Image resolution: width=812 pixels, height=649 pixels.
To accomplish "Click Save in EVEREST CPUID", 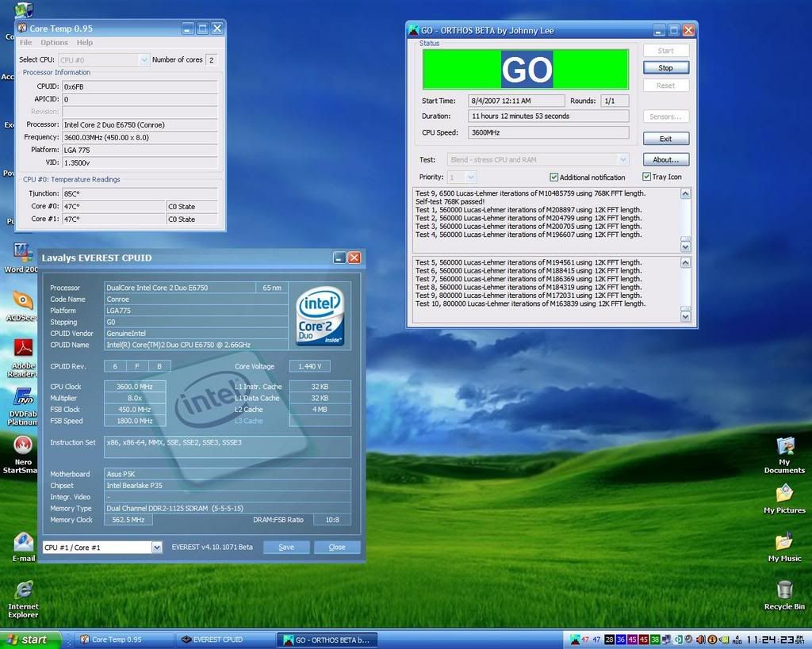I will tap(286, 547).
